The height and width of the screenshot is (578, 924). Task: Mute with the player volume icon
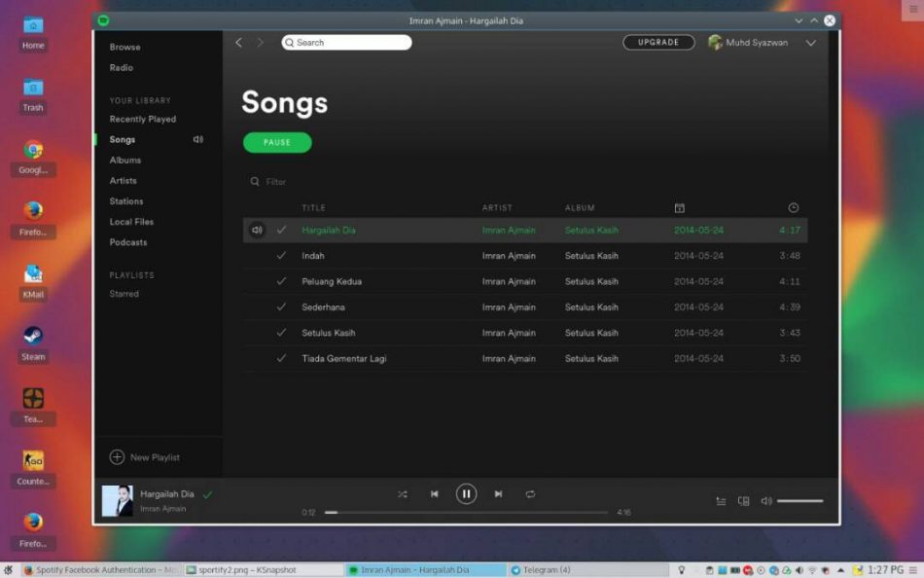tap(766, 501)
